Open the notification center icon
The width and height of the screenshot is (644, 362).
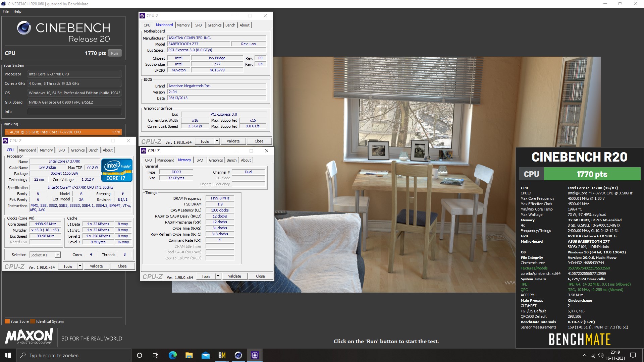(633, 355)
